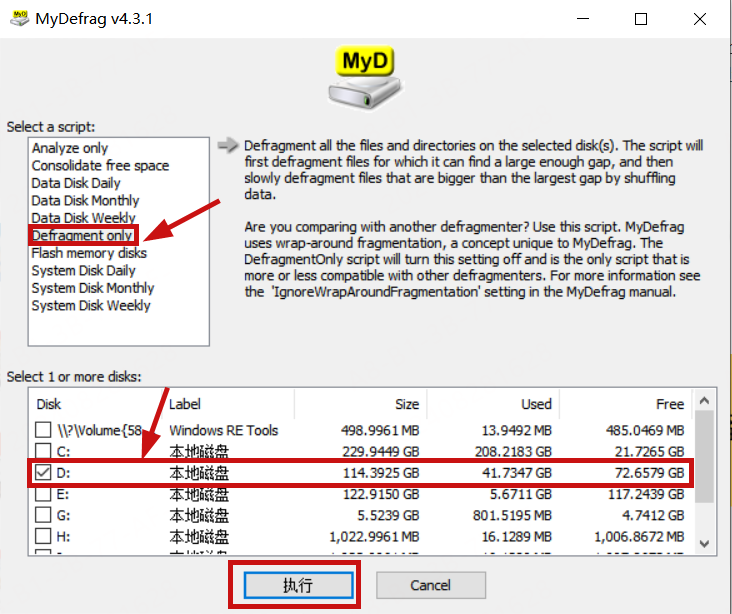Click free value 72.6579 GB
This screenshot has width=732, height=614.
(x=649, y=473)
